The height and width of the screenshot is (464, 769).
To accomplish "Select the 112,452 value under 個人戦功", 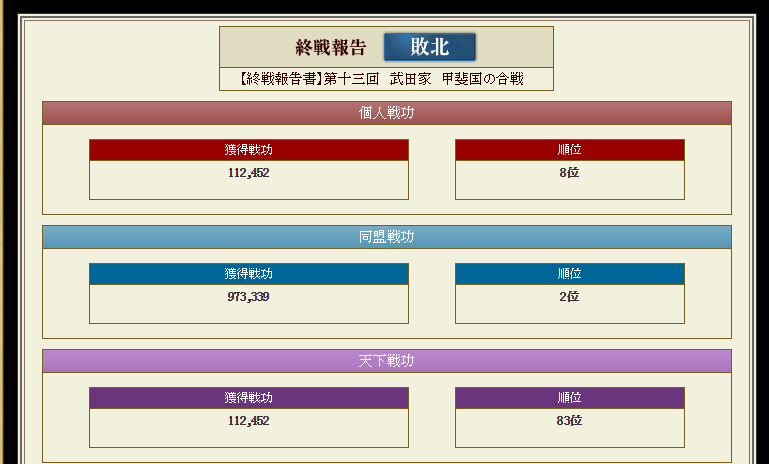I will coord(249,173).
